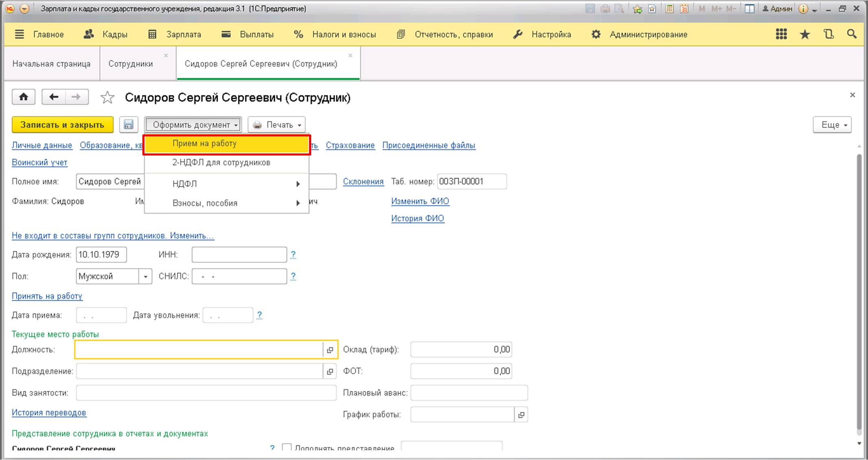
Task: Expand the НДФЛ submenu
Action: [227, 184]
